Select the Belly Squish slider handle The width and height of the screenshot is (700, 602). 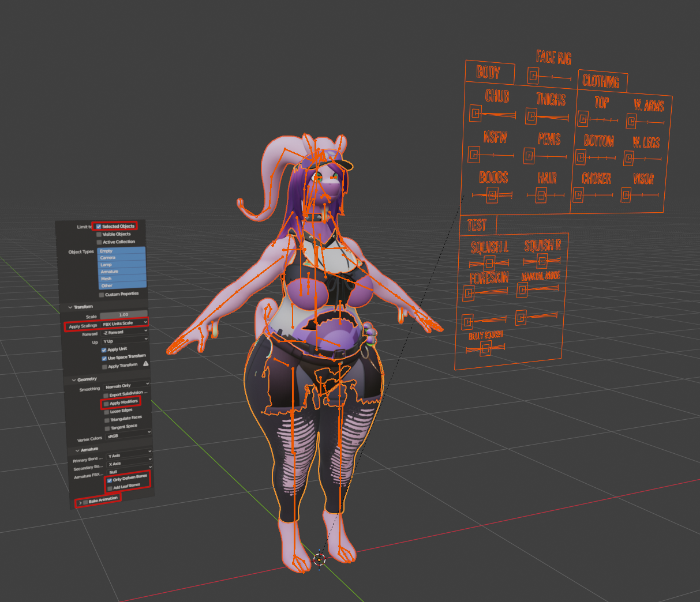tap(486, 349)
